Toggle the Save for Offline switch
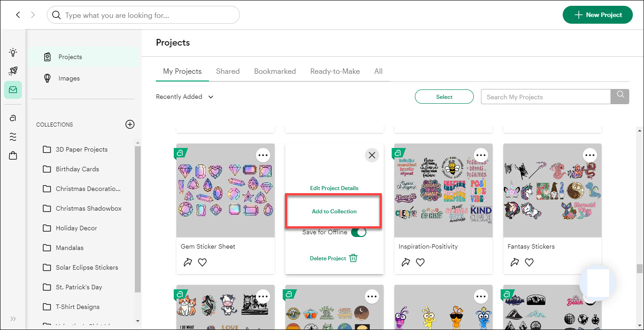Image resolution: width=644 pixels, height=330 pixels. click(358, 232)
